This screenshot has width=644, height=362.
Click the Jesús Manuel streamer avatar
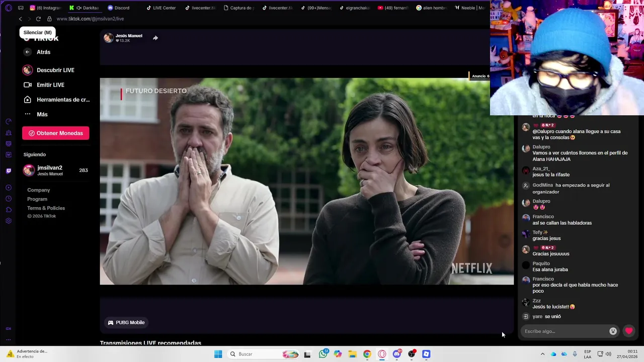109,38
